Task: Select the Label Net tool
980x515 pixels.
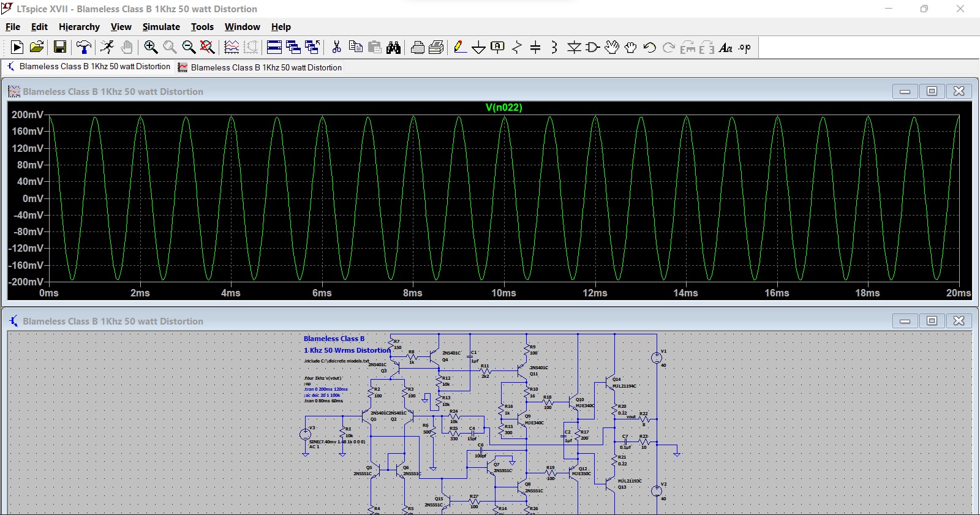Action: 498,47
